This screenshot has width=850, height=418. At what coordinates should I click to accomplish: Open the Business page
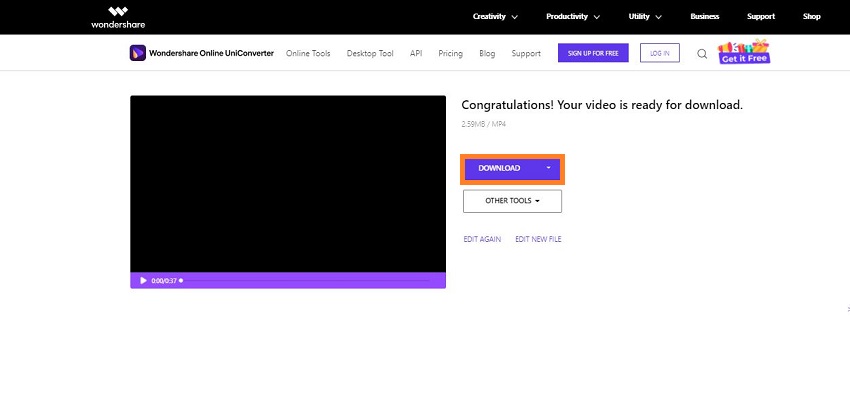pos(704,17)
